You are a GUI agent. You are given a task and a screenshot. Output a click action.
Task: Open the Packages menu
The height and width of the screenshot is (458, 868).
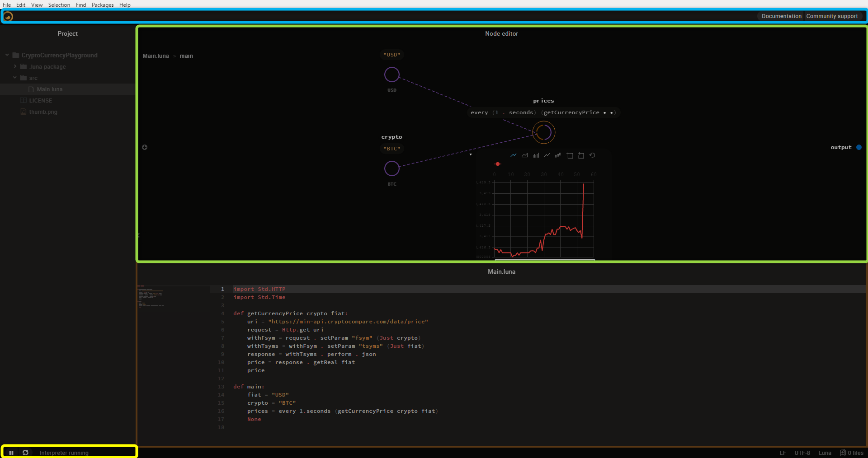pyautogui.click(x=103, y=5)
